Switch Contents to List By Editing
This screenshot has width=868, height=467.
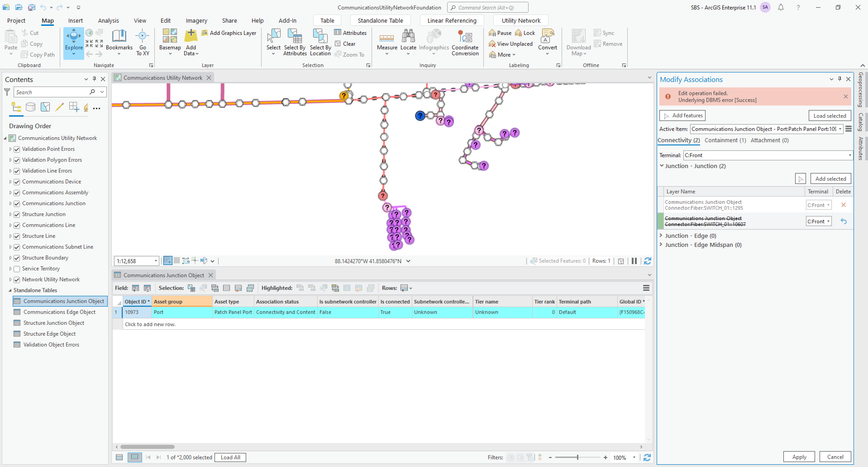point(60,107)
